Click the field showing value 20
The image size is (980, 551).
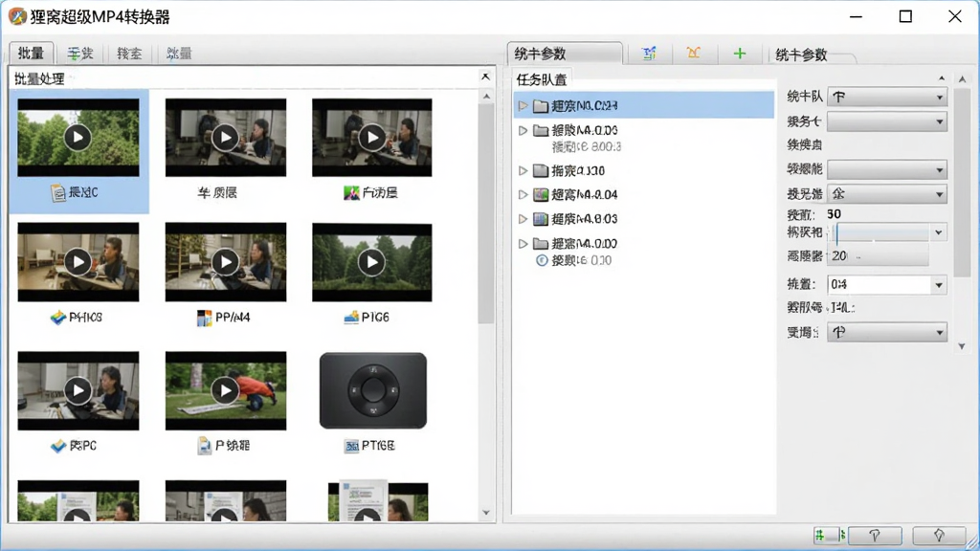click(878, 256)
